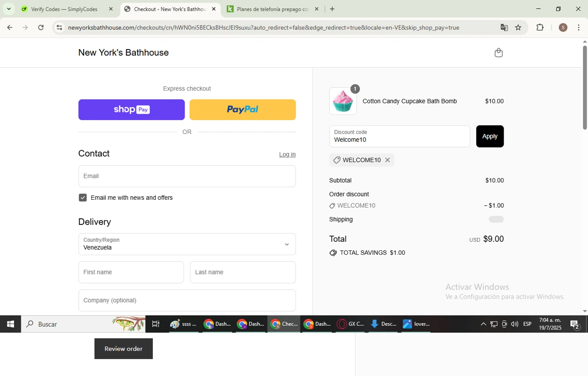
Task: Close the Planes de telefonía tab
Action: pos(317,9)
